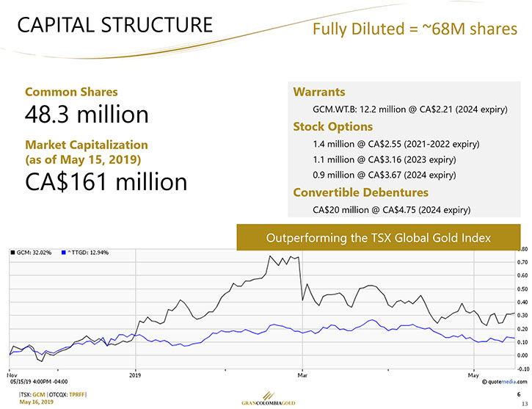Select the '05/15/19 4:00PM -04:00' timestamp

[39, 382]
